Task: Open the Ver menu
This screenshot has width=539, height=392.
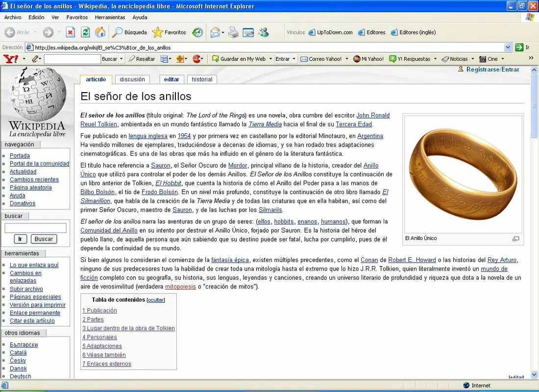Action: coord(55,17)
